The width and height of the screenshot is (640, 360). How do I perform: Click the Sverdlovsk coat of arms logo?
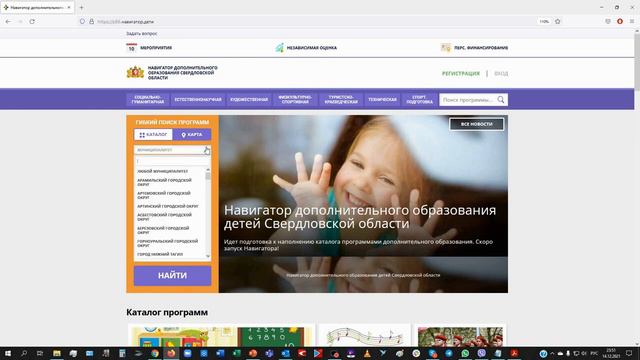coord(135,72)
